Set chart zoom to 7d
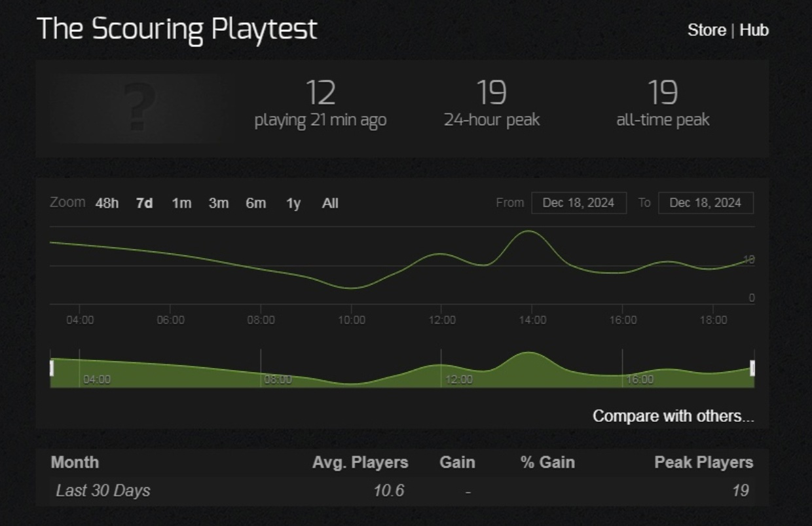 point(144,203)
